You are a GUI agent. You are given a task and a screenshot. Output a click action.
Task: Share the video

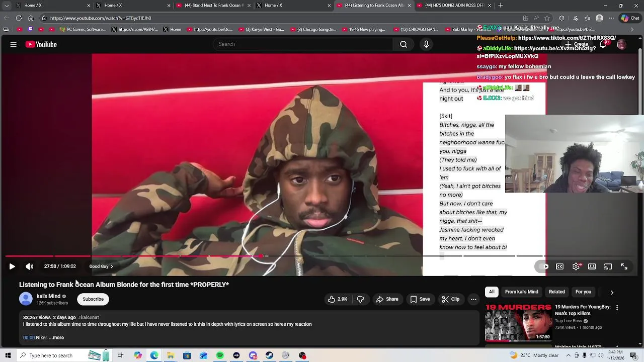coord(387,299)
